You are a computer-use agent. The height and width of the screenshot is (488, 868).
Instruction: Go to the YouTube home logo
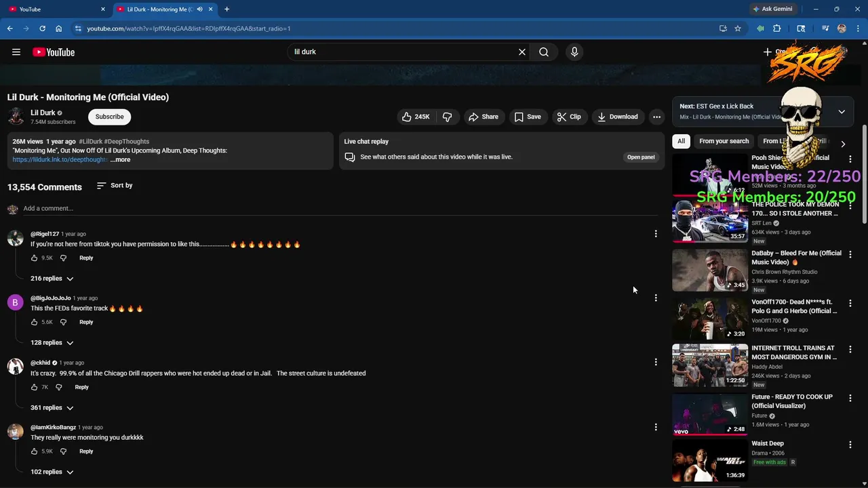point(54,52)
